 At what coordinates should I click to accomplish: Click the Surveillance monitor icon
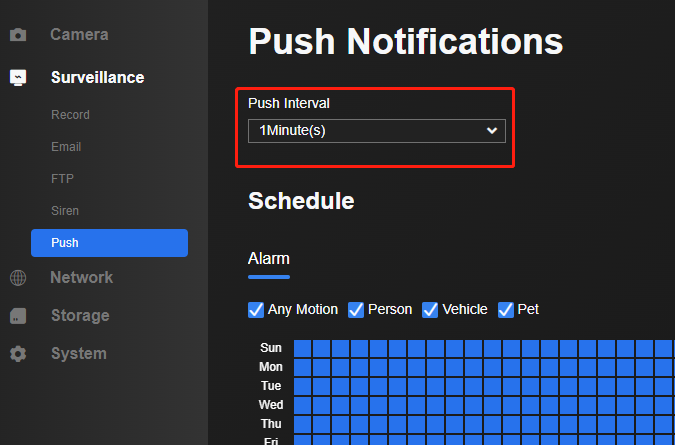pyautogui.click(x=18, y=77)
